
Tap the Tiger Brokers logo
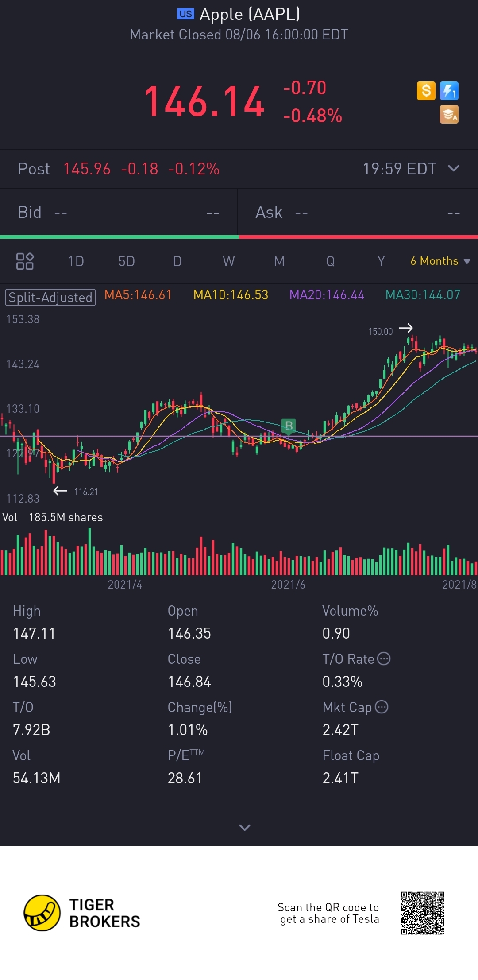(x=82, y=913)
